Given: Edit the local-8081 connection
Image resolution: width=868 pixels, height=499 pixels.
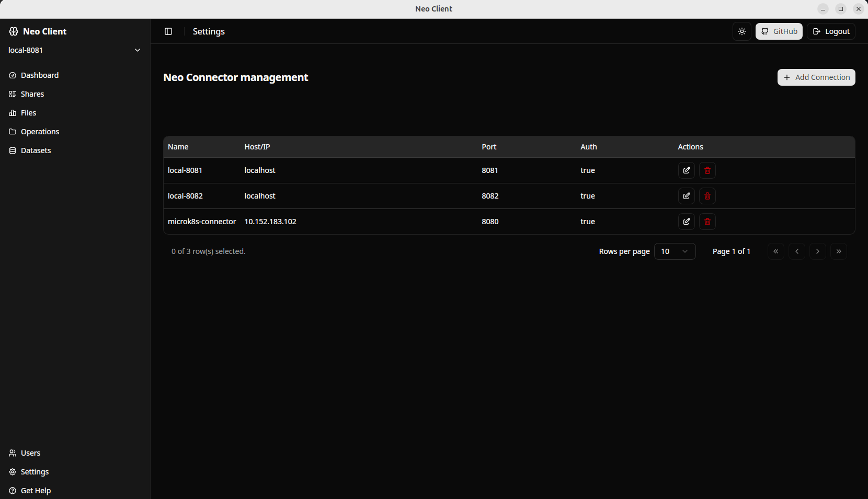Looking at the screenshot, I should click(686, 170).
